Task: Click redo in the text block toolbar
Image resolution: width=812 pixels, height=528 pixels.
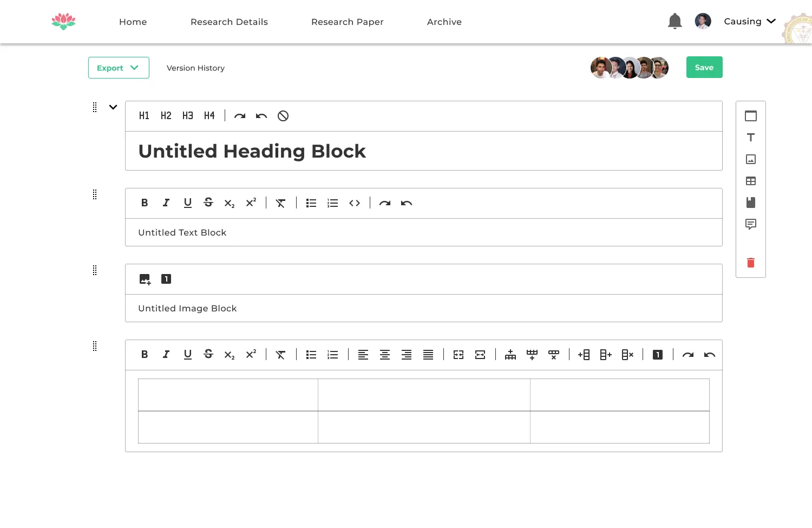Action: (x=385, y=203)
